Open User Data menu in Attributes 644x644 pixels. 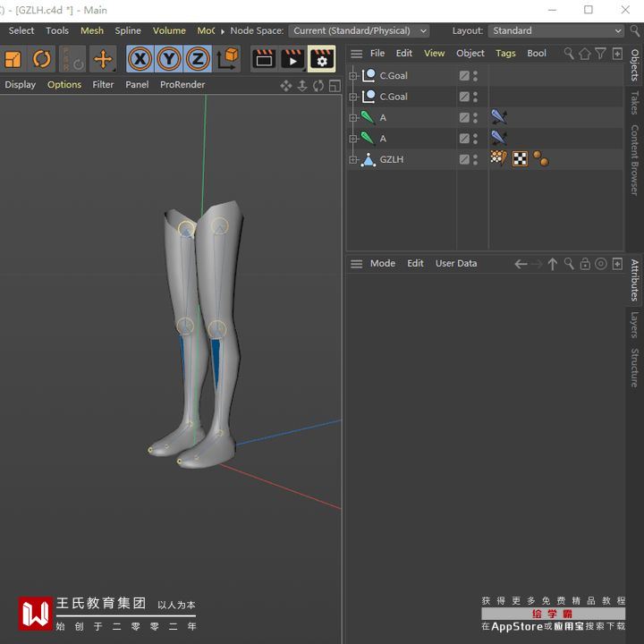pyautogui.click(x=456, y=264)
